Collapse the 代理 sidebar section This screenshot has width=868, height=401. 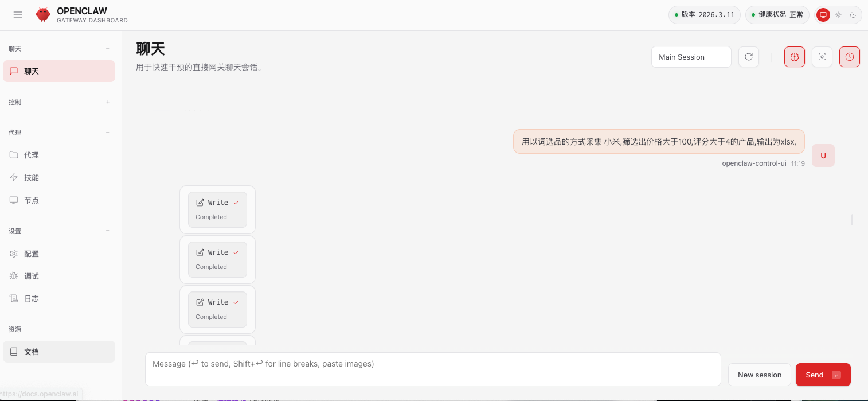(x=108, y=133)
